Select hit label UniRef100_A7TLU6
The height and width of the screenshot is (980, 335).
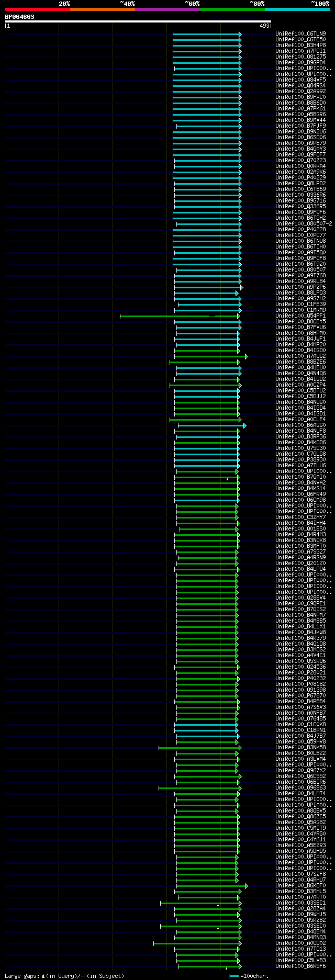[x=300, y=466]
